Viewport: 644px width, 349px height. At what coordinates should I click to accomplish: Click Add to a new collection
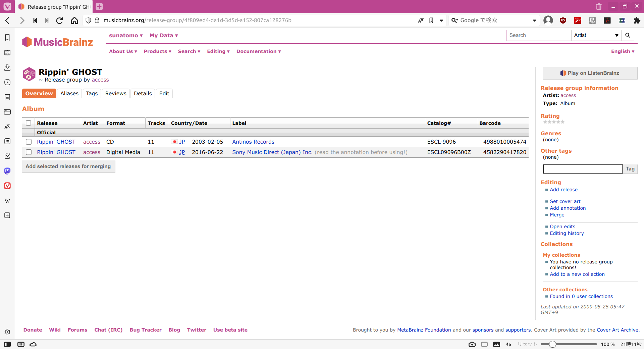[x=577, y=274]
